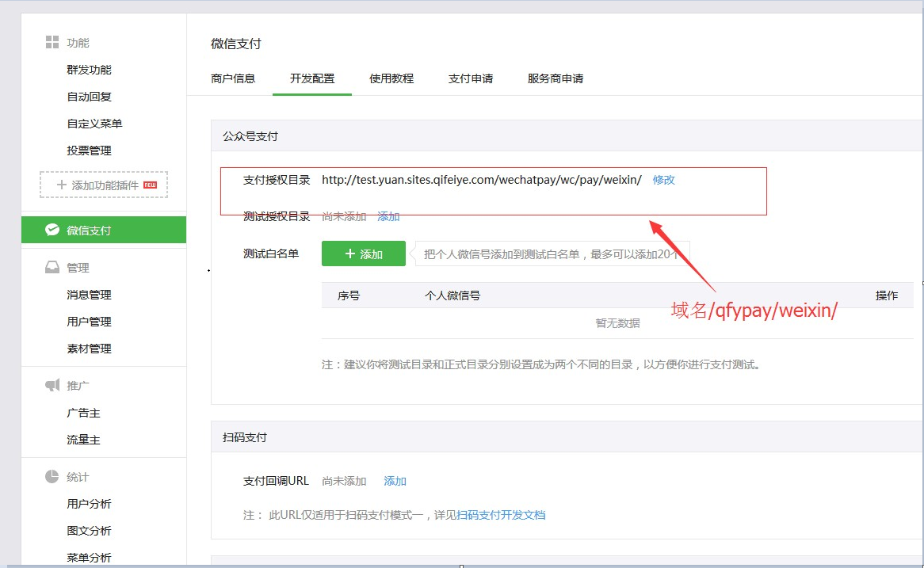924x568 pixels.
Task: Open 投票管理 in the sidebar
Action: click(89, 151)
